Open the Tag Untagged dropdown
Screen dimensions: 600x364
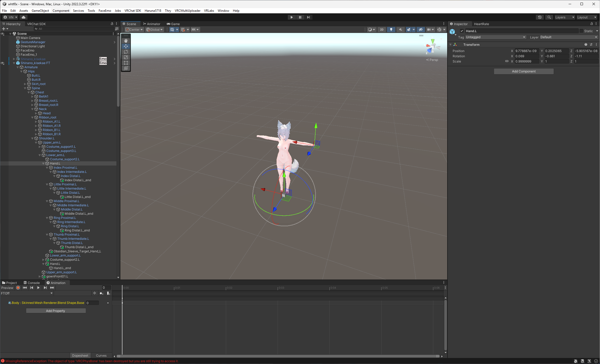(496, 37)
